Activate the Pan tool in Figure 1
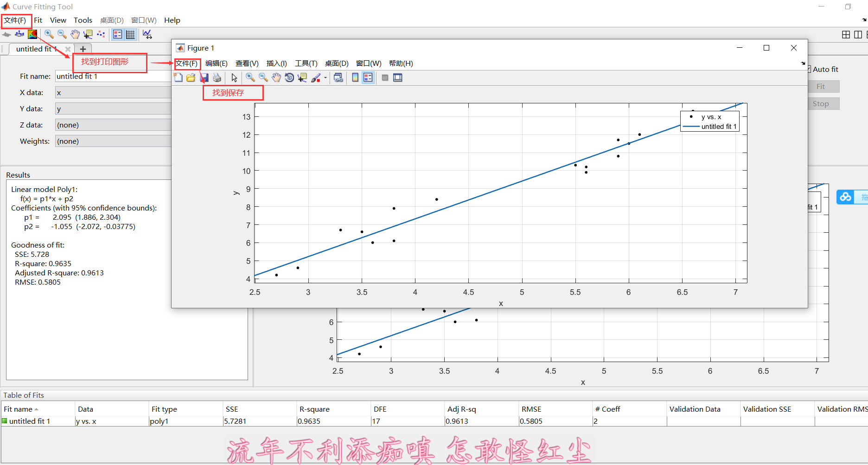Screen dimensions: 868x465 (276, 77)
